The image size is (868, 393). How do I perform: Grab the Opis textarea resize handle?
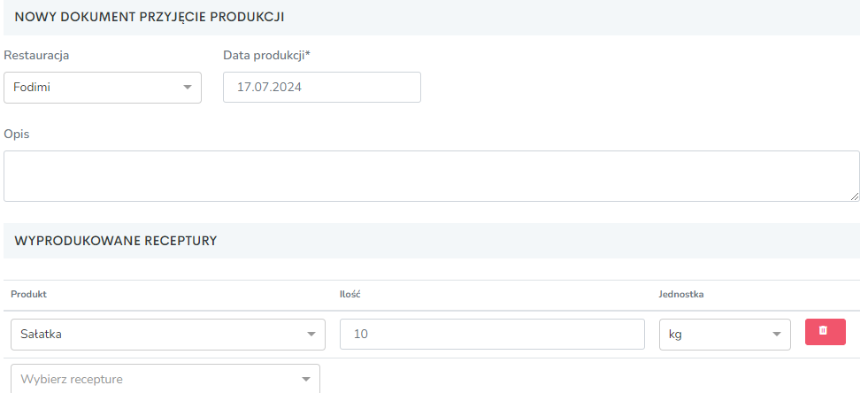pyautogui.click(x=854, y=196)
